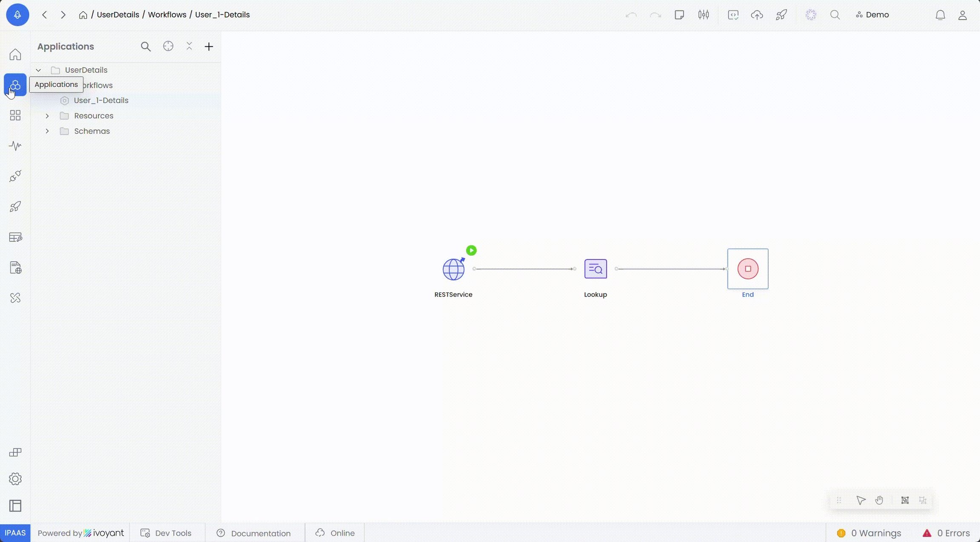Click the cloud upload icon in toolbar
This screenshot has width=980, height=542.
757,15
